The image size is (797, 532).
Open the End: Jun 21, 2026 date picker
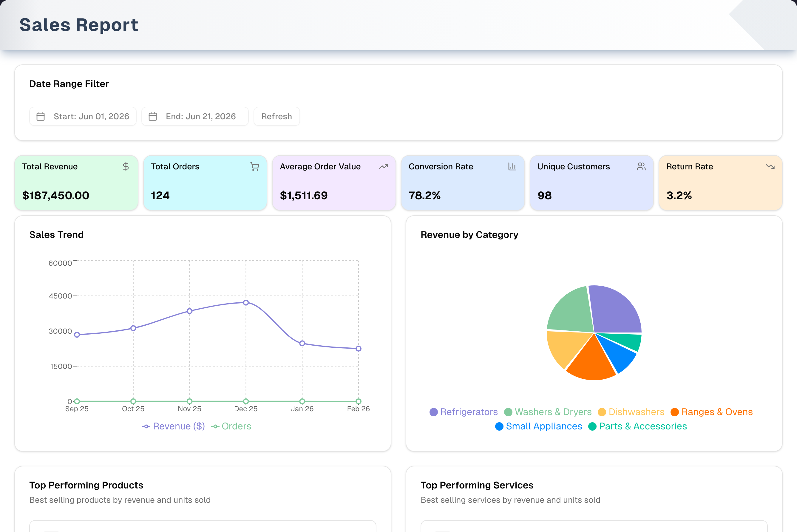coord(195,116)
